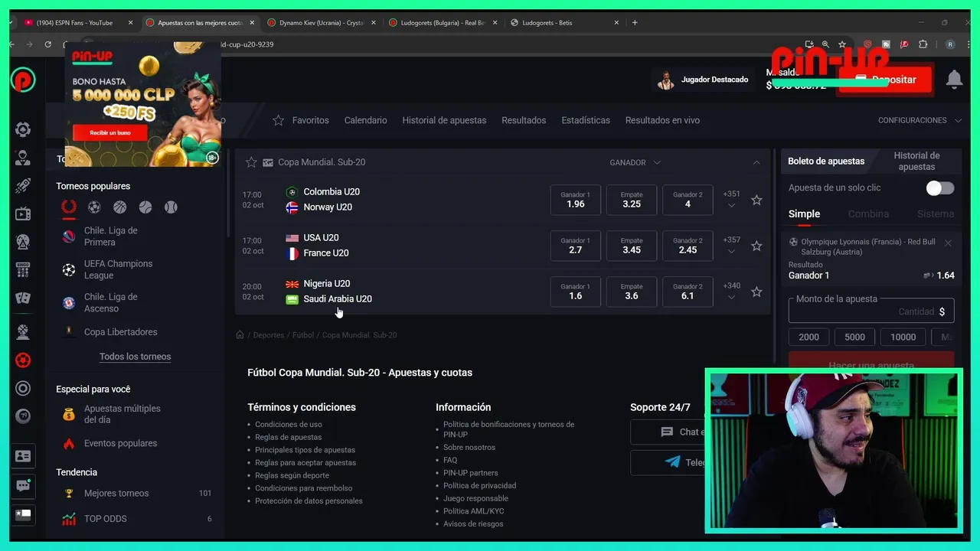Open the casino chip icon in sidebar
The height and width of the screenshot is (551, 980).
click(x=23, y=129)
